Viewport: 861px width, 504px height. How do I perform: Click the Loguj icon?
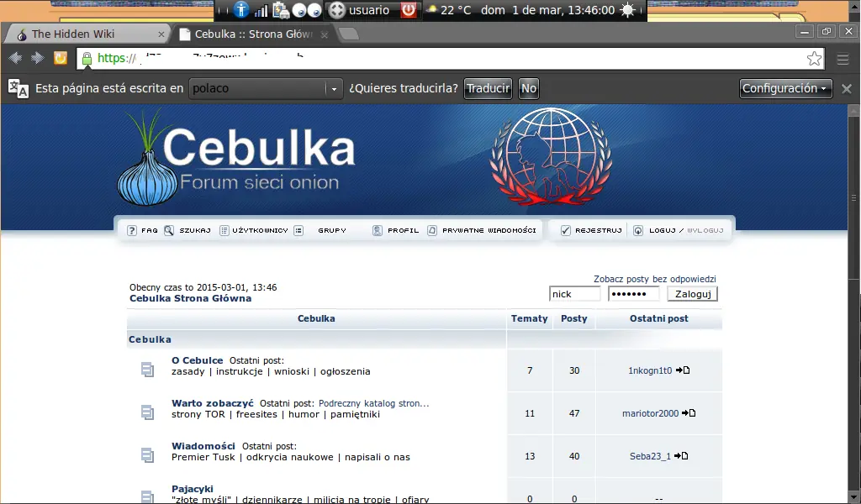(638, 230)
